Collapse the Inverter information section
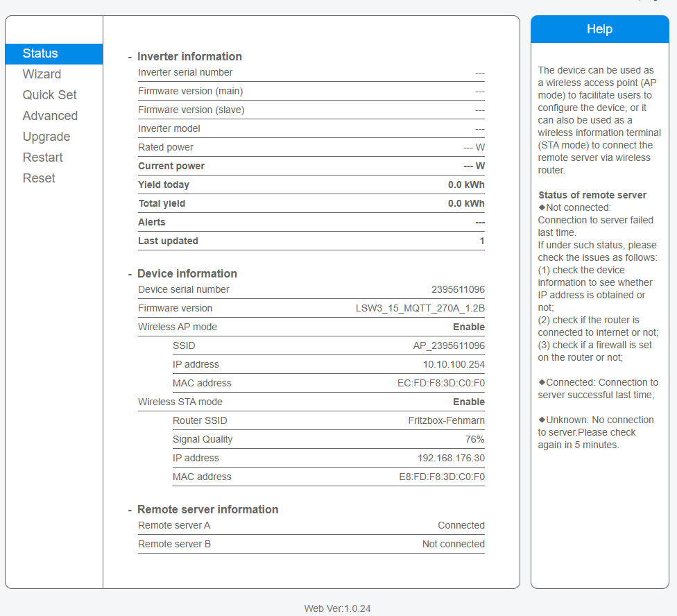Viewport: 677px width, 616px height. 130,57
